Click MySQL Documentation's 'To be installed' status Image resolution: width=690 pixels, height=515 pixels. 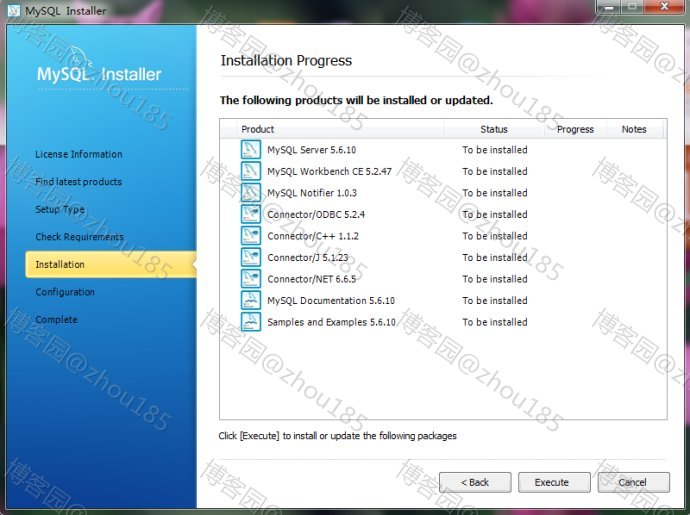pos(495,301)
